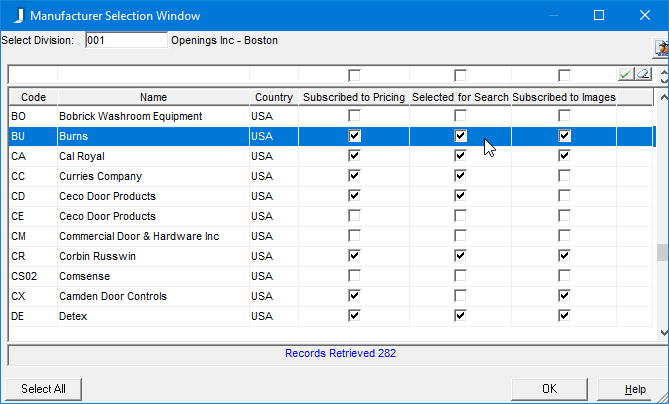Viewport: 669px width, 404px height.
Task: Select Curries Company name cell
Action: tap(154, 176)
